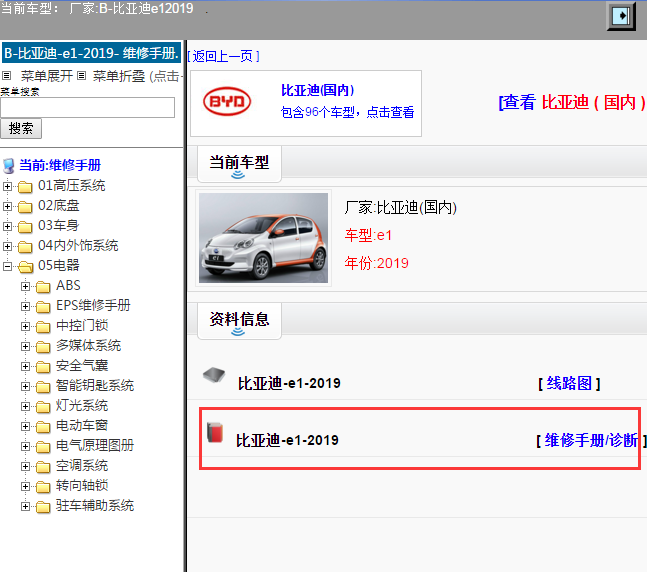Select the 多媒体系统 tree item
The image size is (647, 572).
[88, 345]
